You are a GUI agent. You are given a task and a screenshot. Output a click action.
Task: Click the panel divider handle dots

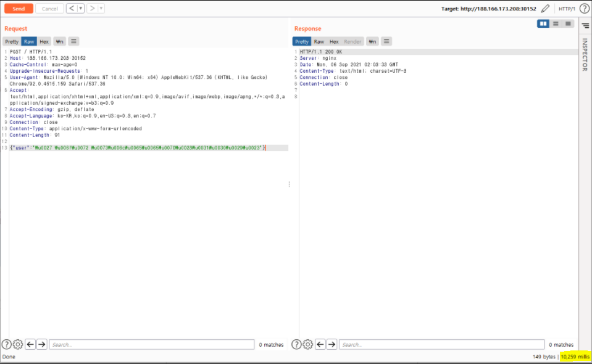[x=290, y=184]
